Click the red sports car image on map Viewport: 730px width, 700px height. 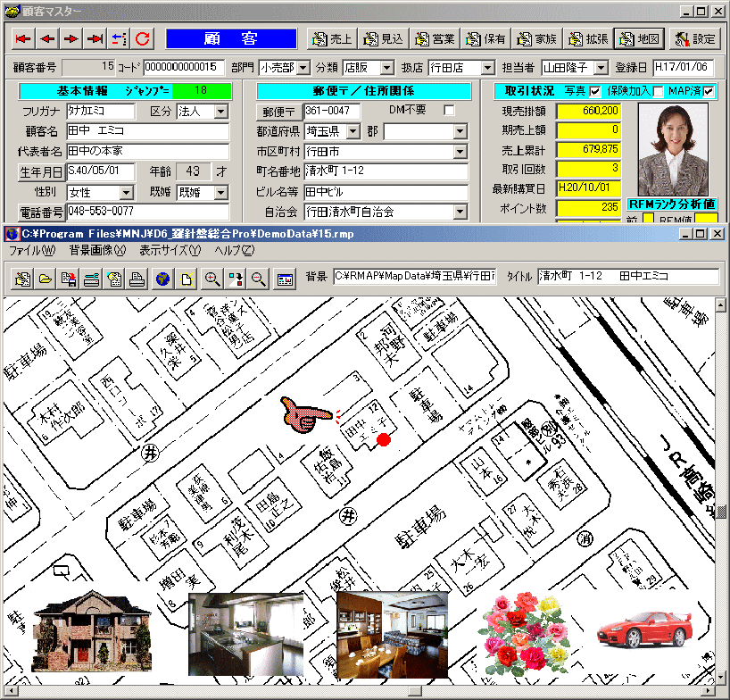pyautogui.click(x=645, y=629)
